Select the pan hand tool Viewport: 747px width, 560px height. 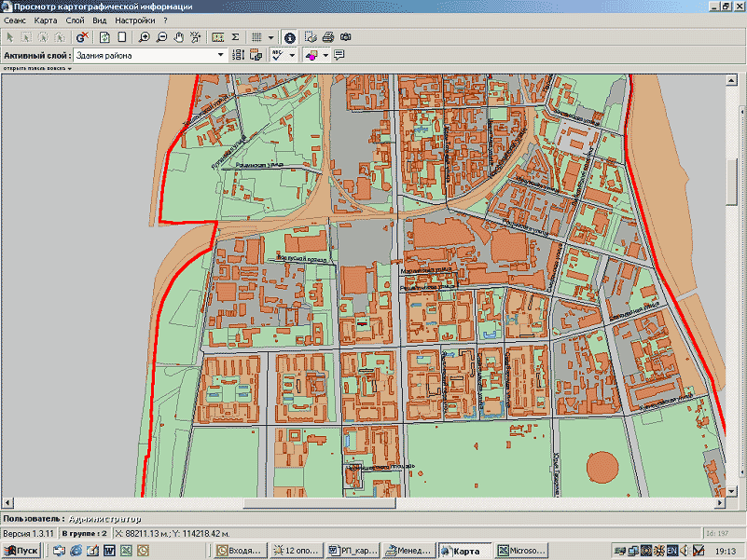click(x=177, y=37)
